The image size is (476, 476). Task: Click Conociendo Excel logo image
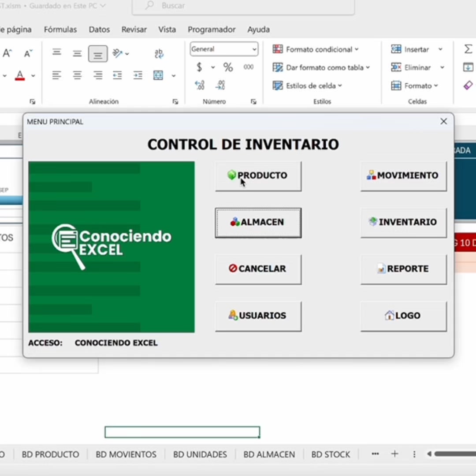coord(112,247)
